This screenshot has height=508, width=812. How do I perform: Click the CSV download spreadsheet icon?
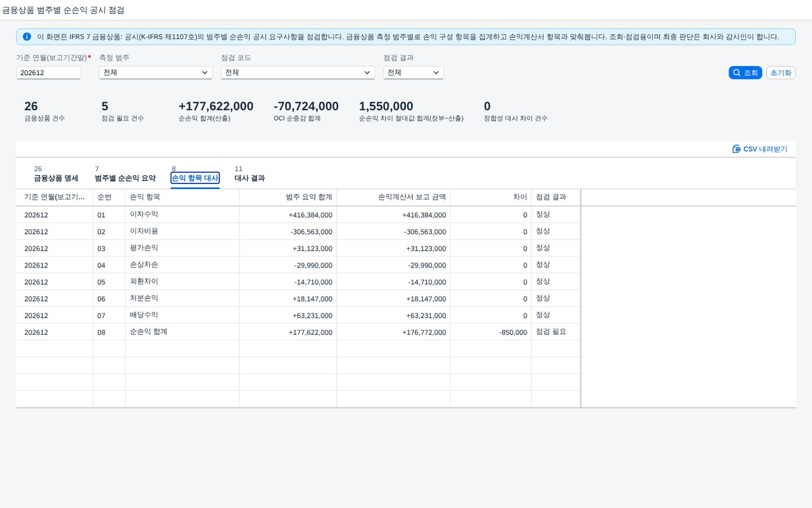point(736,149)
